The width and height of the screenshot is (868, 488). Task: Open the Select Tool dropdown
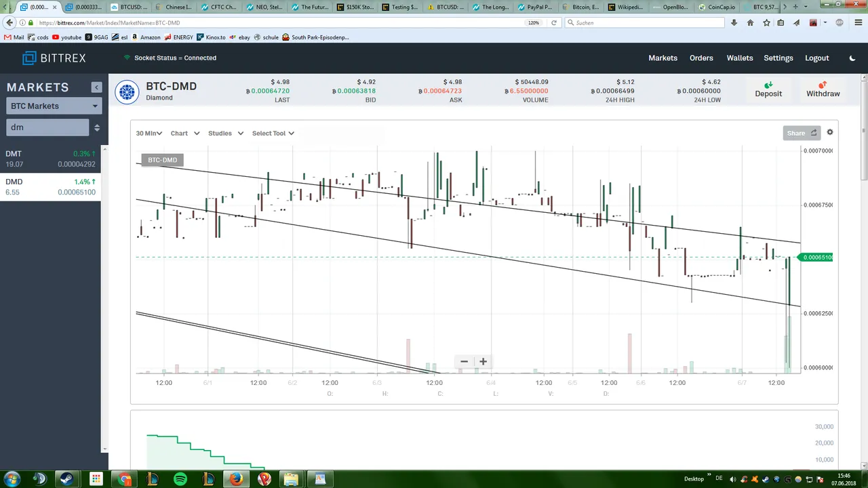pyautogui.click(x=273, y=134)
